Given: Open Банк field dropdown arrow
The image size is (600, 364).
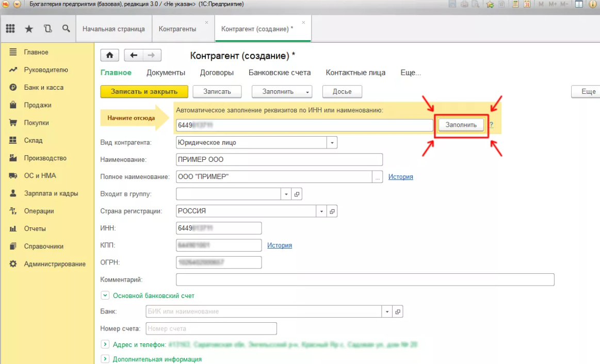Looking at the screenshot, I should [x=387, y=311].
